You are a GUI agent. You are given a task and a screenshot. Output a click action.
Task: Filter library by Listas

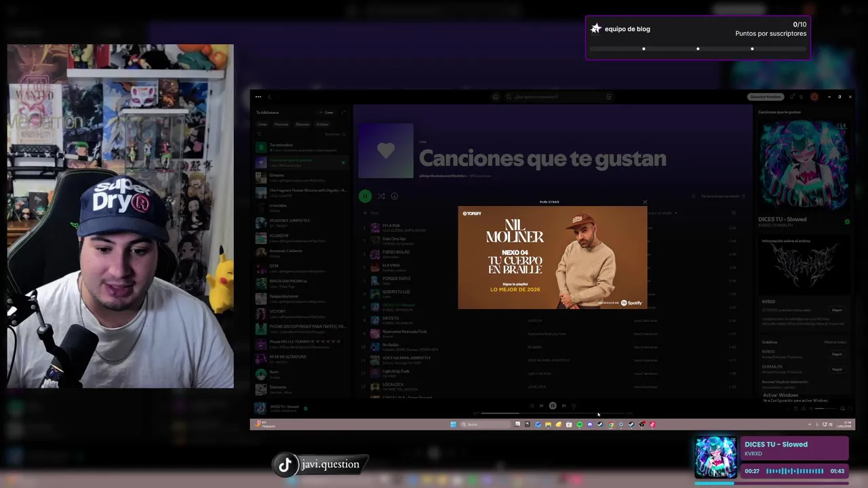(x=262, y=124)
